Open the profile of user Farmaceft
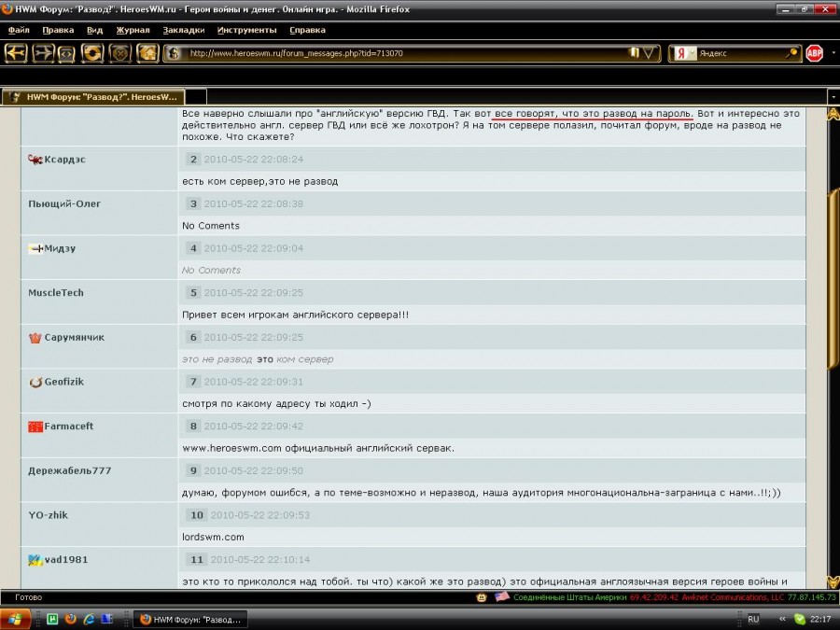840x630 pixels. (x=69, y=427)
